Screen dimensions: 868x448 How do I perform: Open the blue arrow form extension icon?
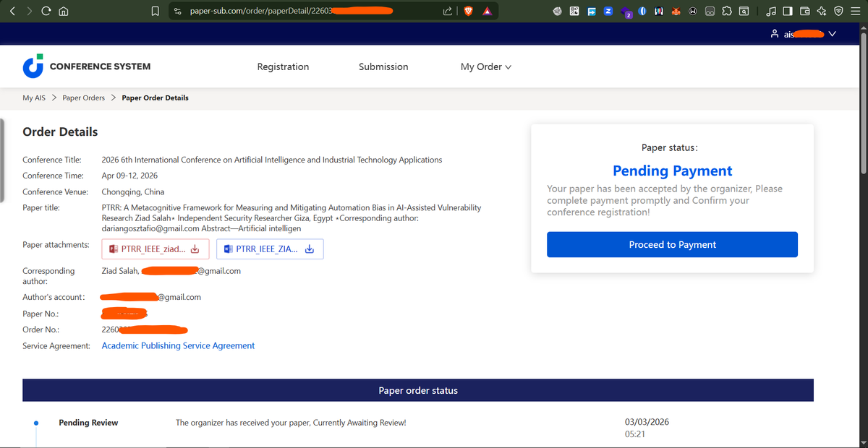(592, 11)
